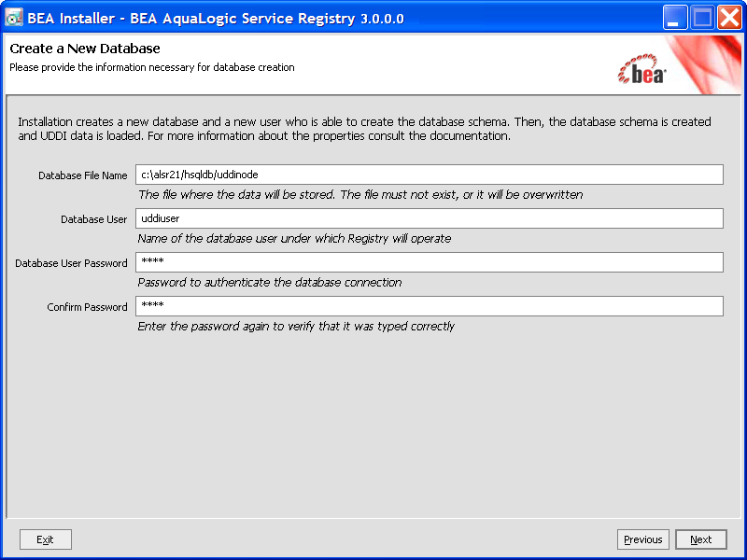Focus the Database User Password field
This screenshot has width=747, height=560.
click(x=430, y=262)
